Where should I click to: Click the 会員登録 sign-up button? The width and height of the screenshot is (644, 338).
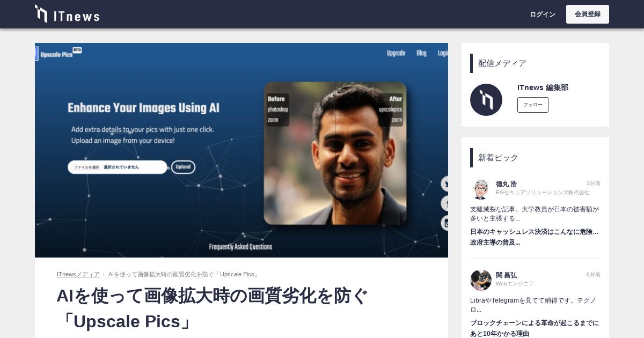tap(588, 14)
